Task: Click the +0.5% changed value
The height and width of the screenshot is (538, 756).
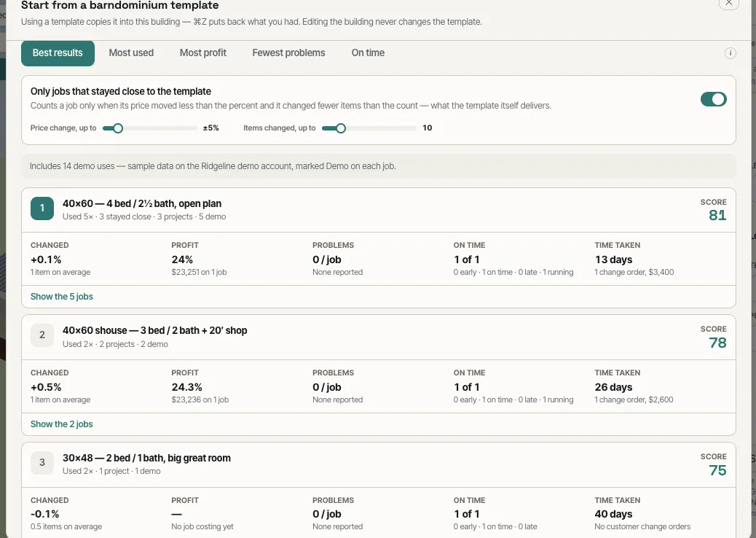Action: tap(46, 387)
